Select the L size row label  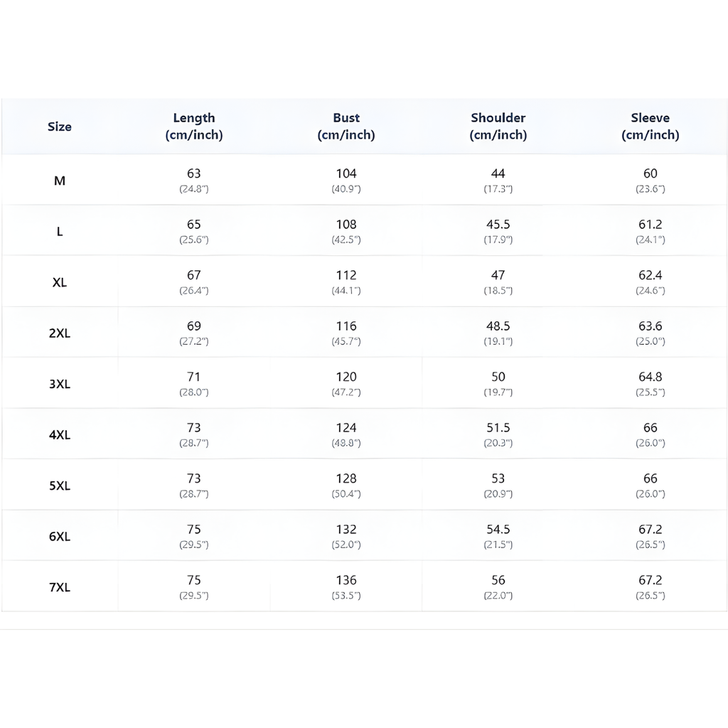tap(60, 232)
